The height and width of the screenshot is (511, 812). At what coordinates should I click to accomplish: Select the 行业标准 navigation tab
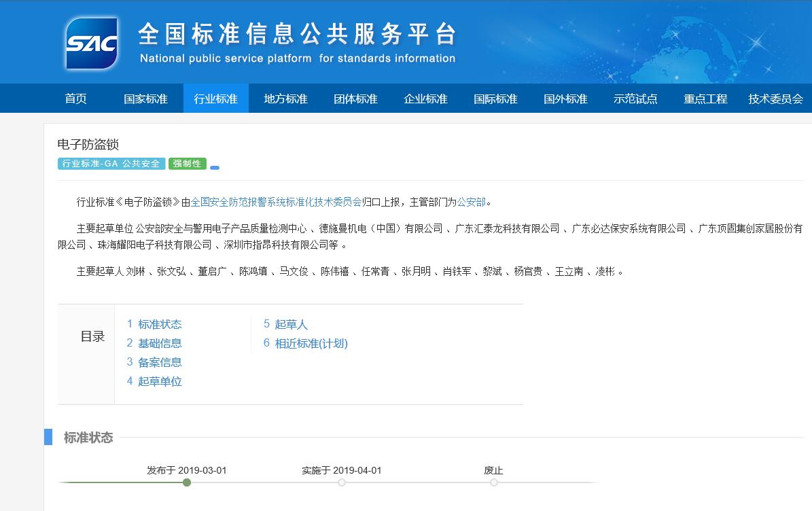215,99
